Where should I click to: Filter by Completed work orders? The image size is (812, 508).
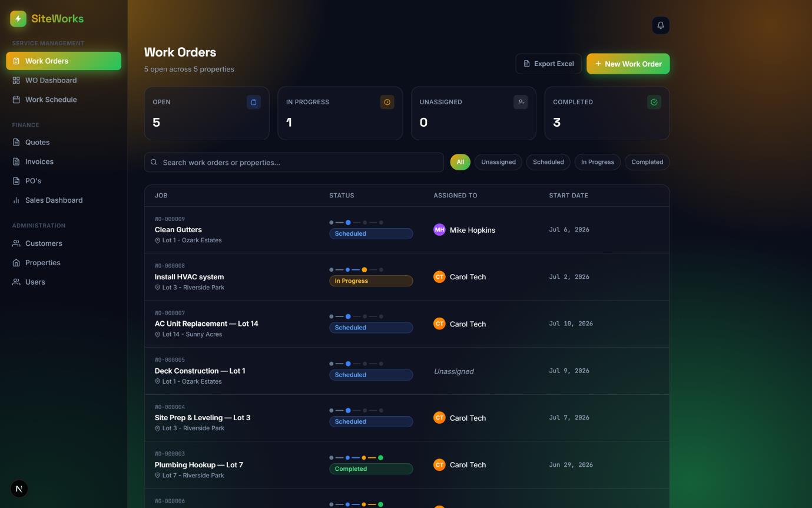647,162
